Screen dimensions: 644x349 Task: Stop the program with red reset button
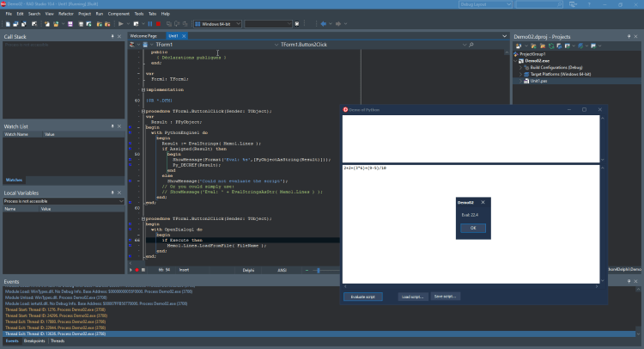coord(158,24)
